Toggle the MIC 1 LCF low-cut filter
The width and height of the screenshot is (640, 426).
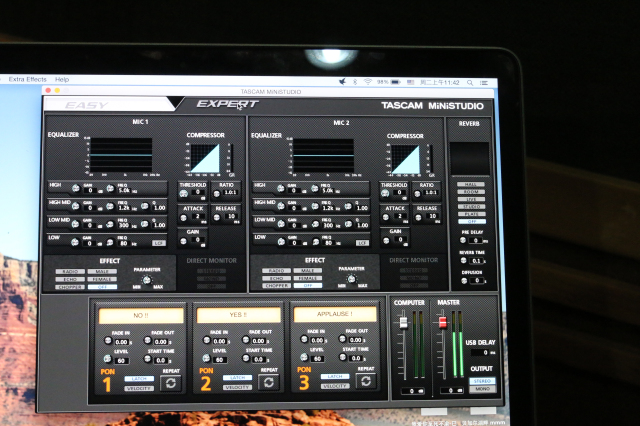(159, 243)
